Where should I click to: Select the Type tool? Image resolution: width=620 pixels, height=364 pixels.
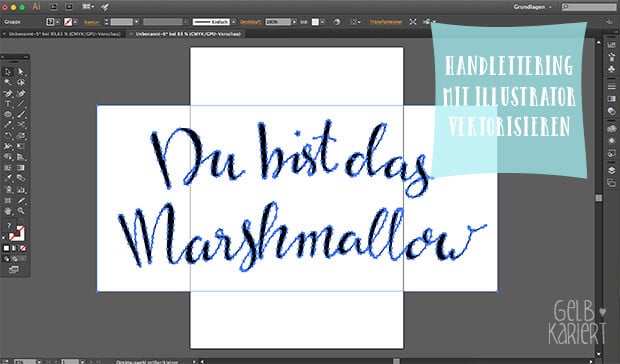(x=8, y=104)
